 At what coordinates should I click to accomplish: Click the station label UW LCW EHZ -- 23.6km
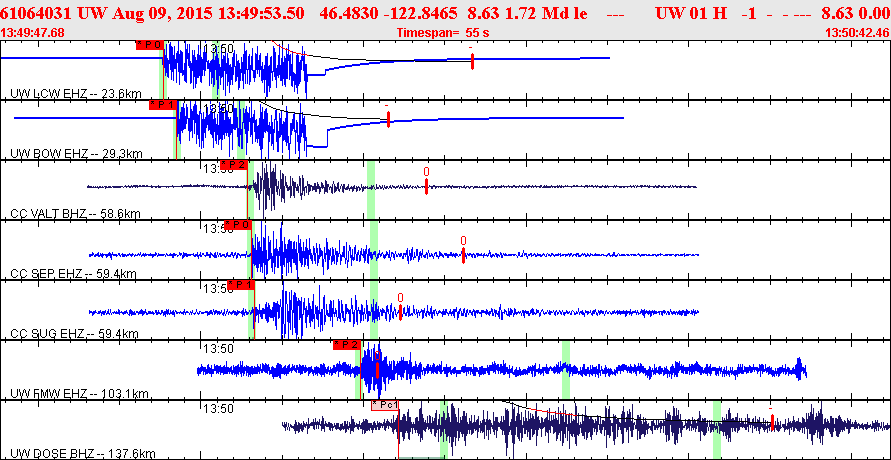point(76,94)
